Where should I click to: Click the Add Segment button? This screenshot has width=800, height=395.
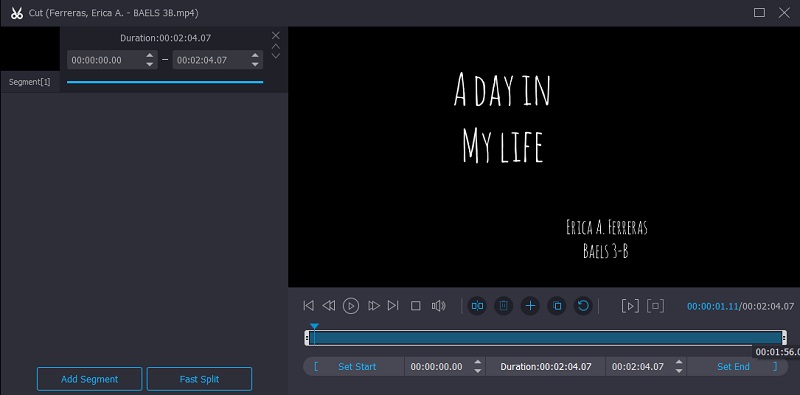[x=89, y=379]
